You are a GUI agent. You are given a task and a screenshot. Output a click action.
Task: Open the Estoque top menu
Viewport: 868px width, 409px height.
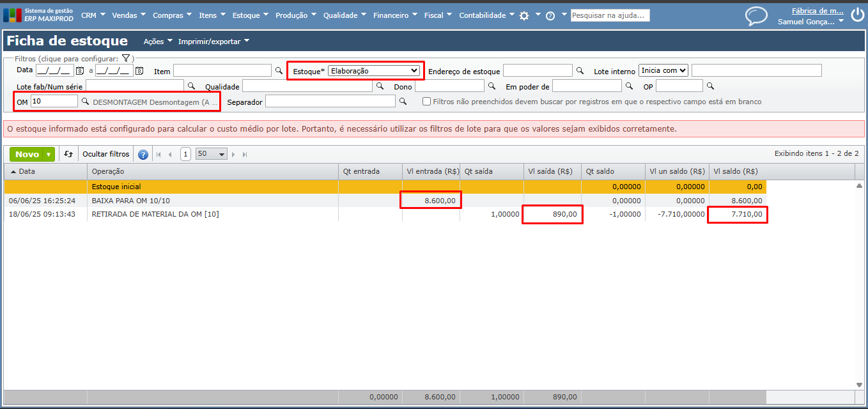click(x=251, y=15)
